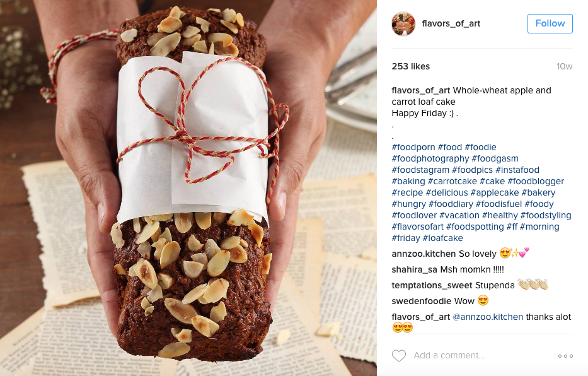Screen dimensions: 588x376
Task: Click the 10w post timestamp
Action: point(565,66)
